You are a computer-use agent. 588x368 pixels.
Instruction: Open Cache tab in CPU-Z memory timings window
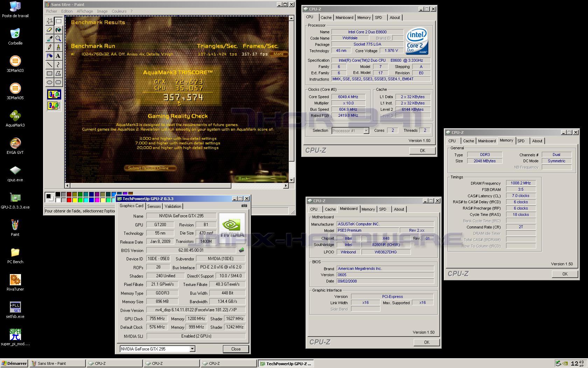point(468,141)
